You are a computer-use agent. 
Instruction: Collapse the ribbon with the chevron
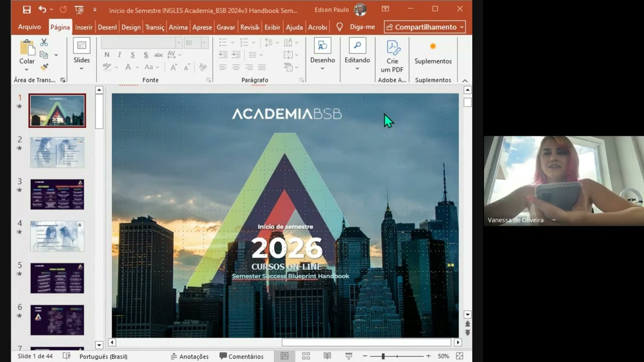click(x=465, y=80)
